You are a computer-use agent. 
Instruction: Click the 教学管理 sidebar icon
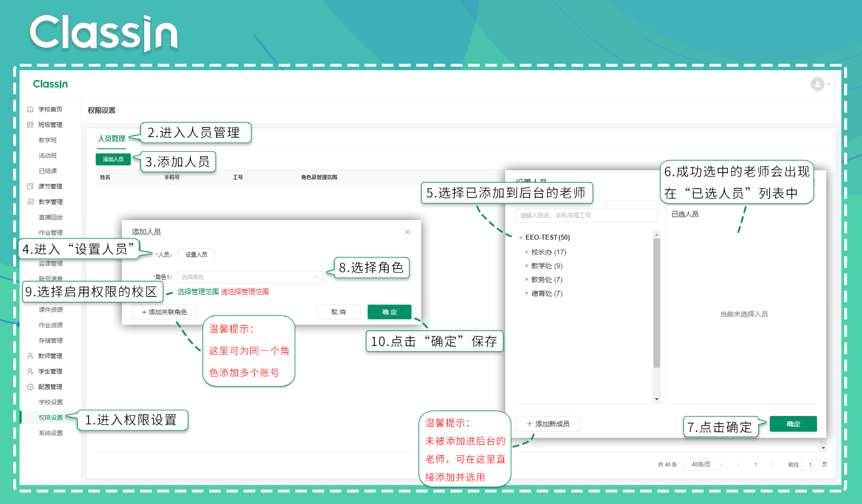[x=30, y=202]
